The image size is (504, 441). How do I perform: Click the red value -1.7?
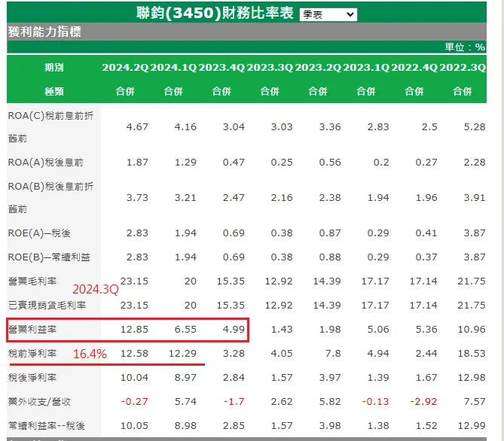click(234, 402)
